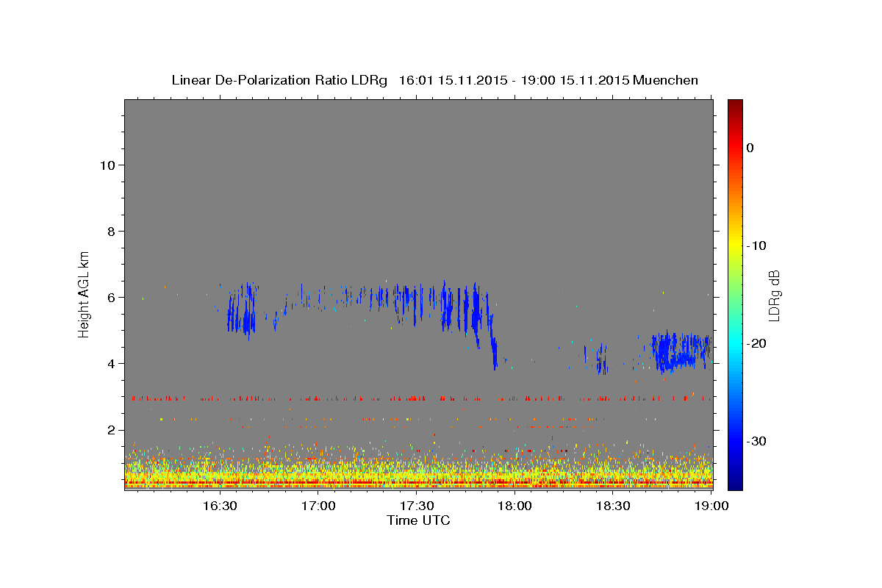Click the colorbar tick label -20

click(757, 343)
